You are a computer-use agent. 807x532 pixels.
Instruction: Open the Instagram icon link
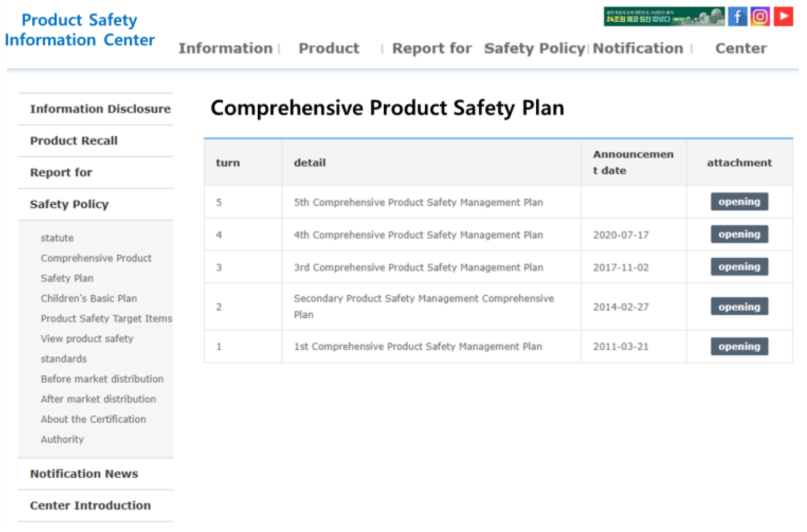tap(760, 17)
